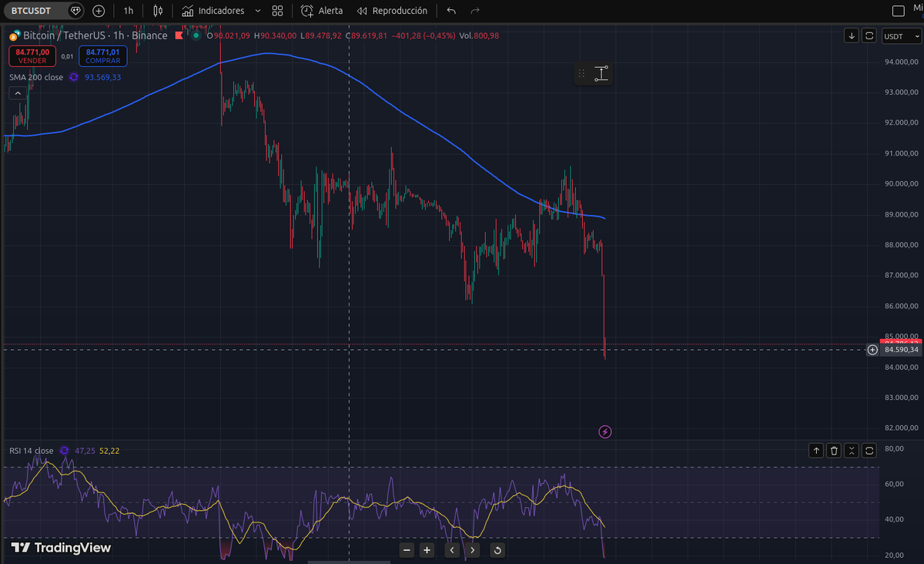
Task: Select the price range measure tool
Action: tap(601, 74)
